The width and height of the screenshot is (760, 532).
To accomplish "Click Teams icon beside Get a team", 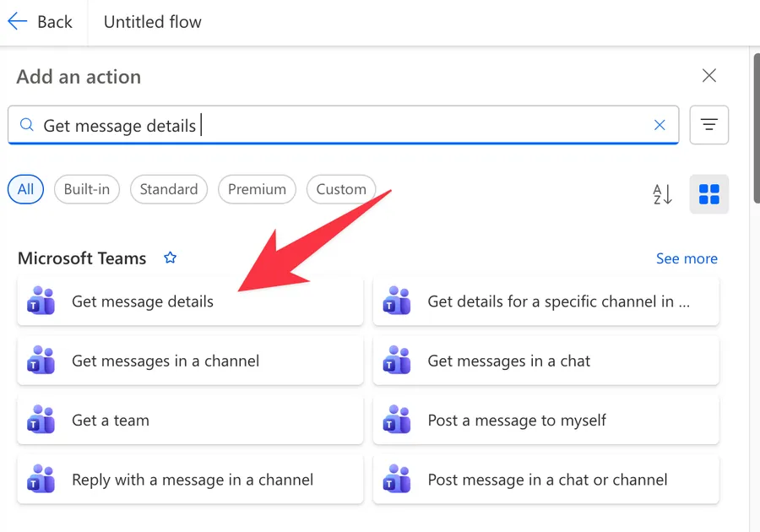I will pyautogui.click(x=41, y=420).
